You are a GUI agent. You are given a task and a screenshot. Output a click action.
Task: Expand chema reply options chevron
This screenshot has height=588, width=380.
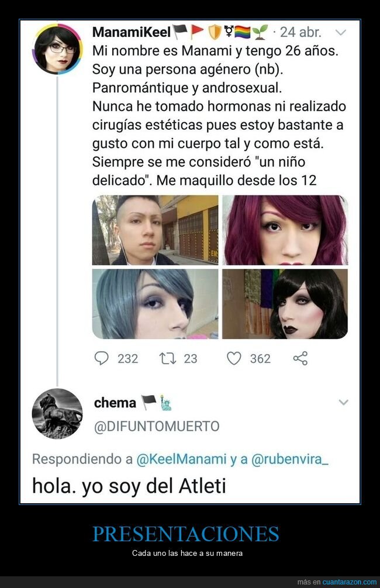tap(343, 402)
